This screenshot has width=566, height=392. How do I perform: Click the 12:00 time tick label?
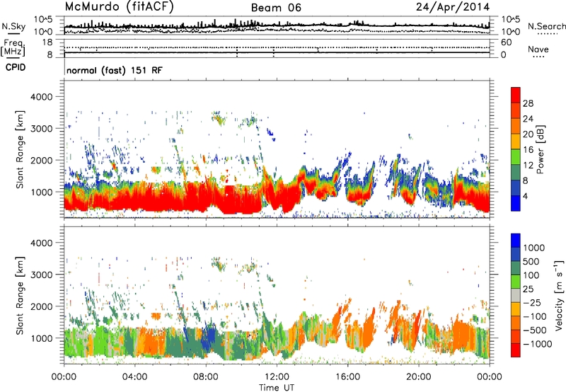(277, 377)
